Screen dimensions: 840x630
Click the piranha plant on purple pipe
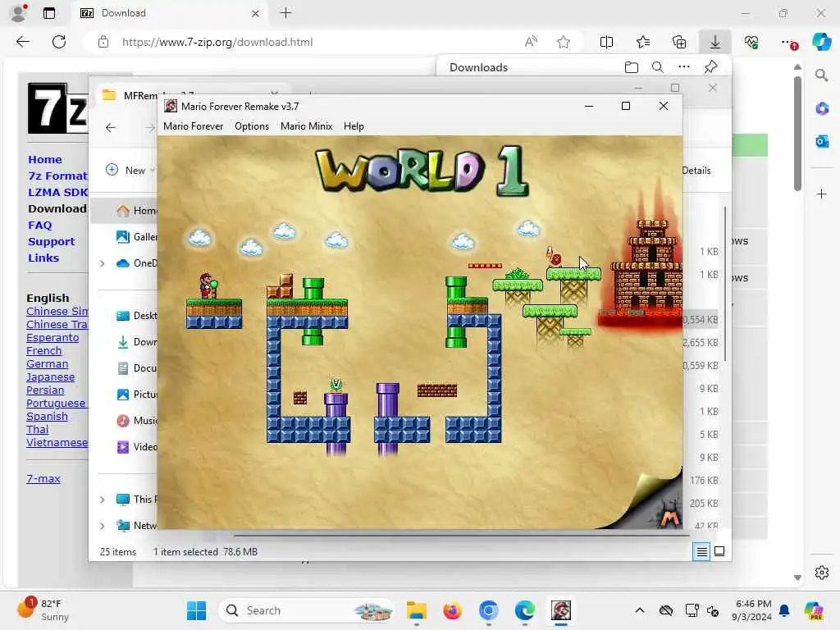pyautogui.click(x=336, y=385)
